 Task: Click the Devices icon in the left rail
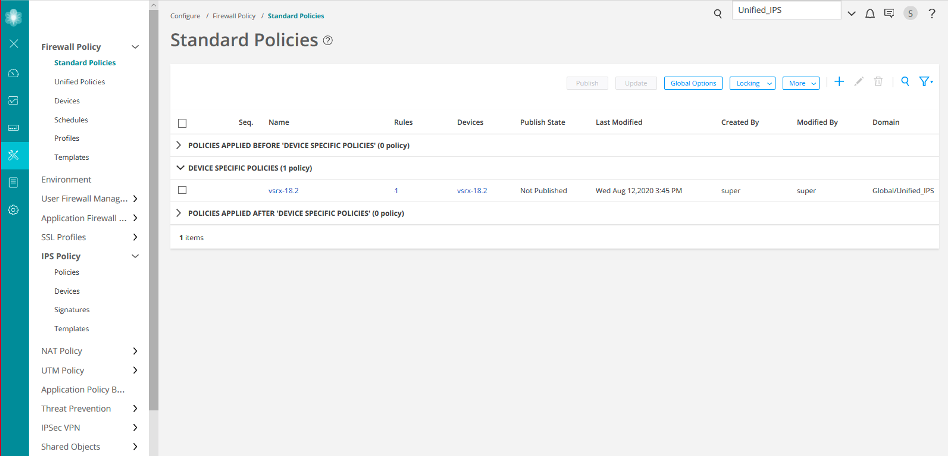pyautogui.click(x=13, y=128)
